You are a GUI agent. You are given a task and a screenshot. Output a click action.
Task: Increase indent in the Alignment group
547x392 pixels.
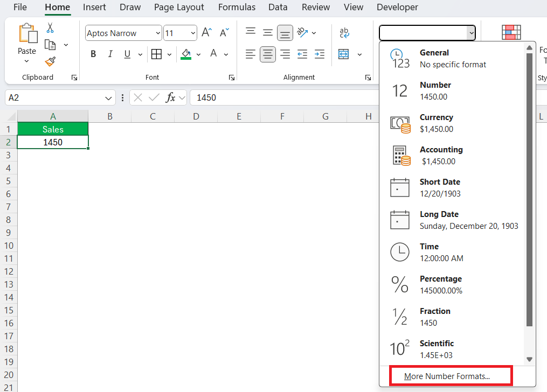(319, 54)
